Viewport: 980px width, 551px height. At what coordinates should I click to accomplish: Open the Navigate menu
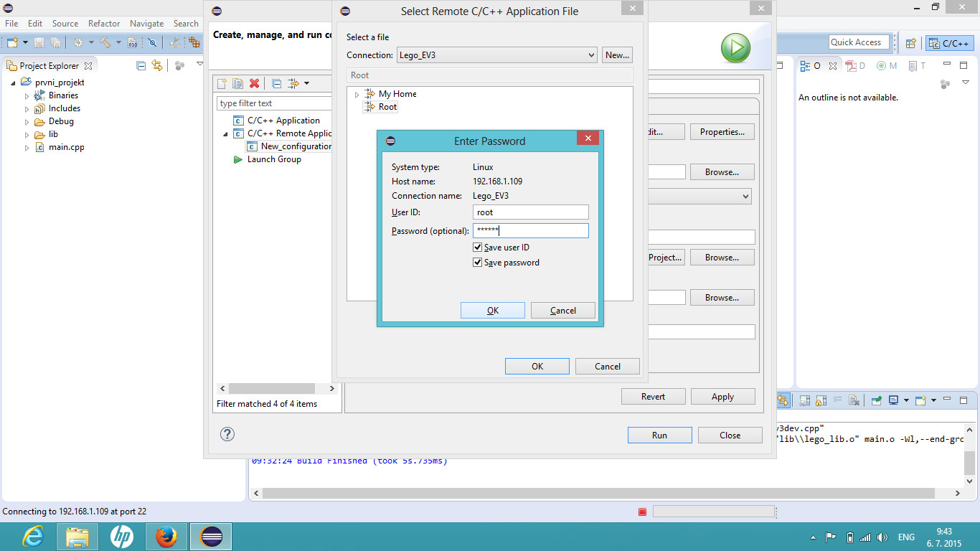146,24
